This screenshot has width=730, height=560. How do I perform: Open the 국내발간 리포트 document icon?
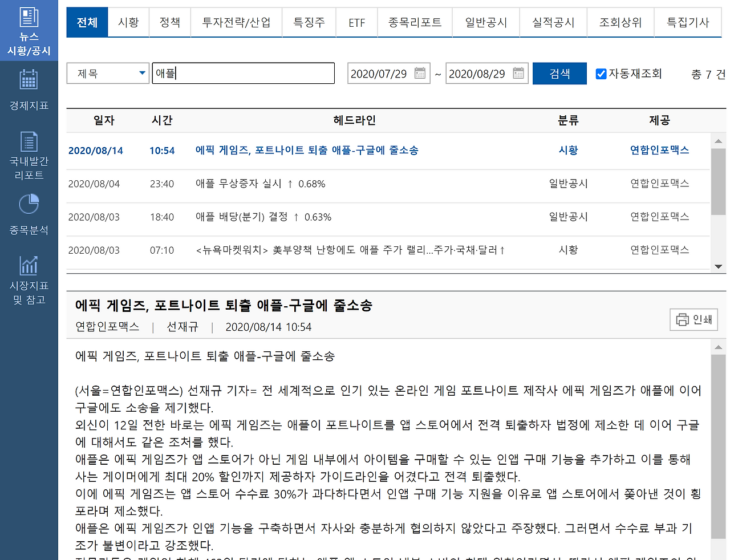tap(29, 141)
